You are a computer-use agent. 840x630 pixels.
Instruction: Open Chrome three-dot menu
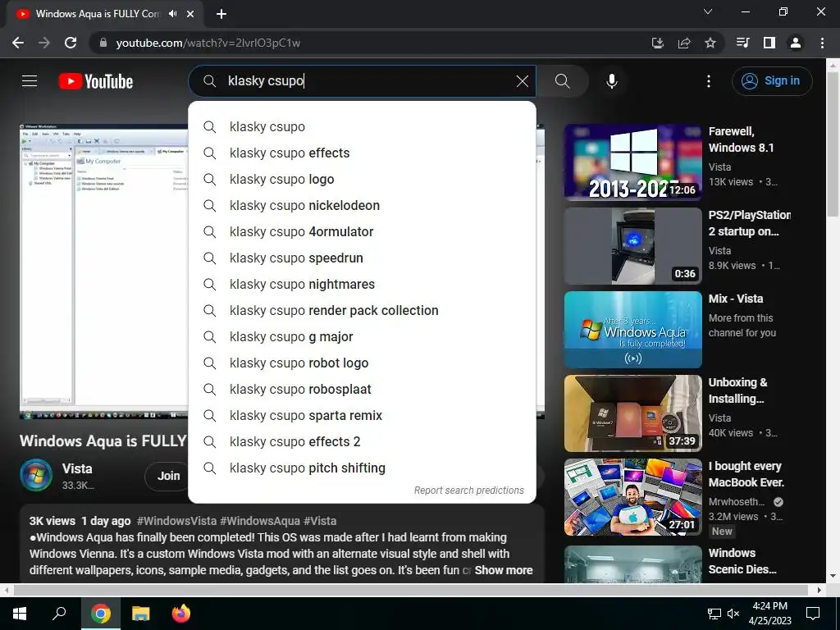[822, 43]
